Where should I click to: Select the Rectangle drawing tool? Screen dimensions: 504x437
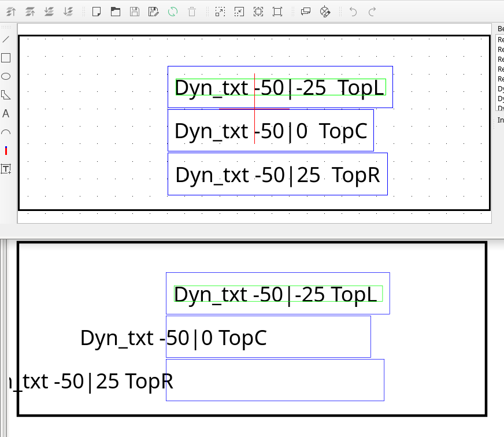click(x=6, y=58)
